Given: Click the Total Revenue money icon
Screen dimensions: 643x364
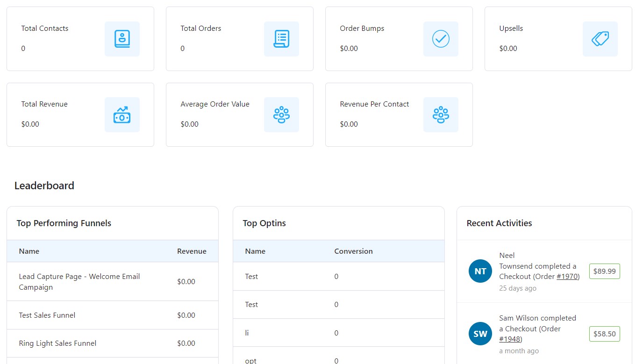Looking at the screenshot, I should click(122, 114).
